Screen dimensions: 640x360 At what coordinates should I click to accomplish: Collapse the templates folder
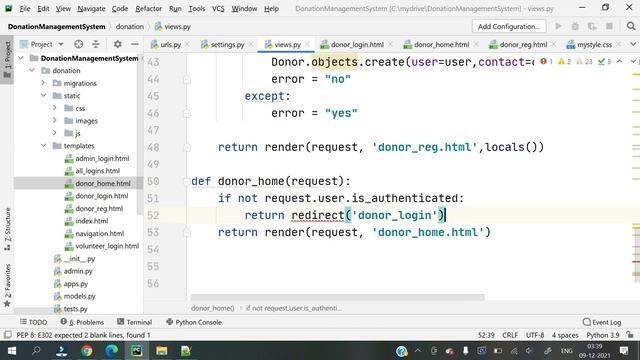tap(43, 146)
